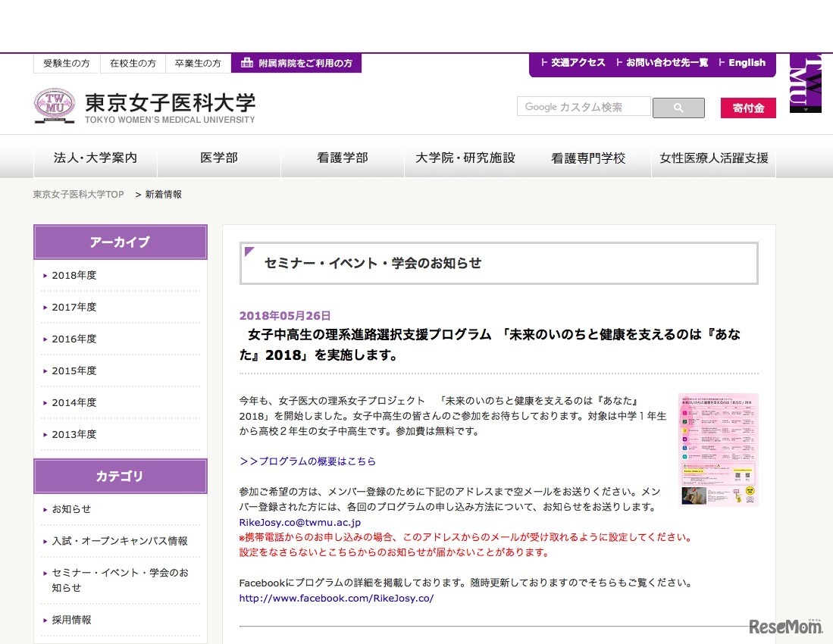The height and width of the screenshot is (644, 833).
Task: Click the magnifying glass search icon
Action: 678,108
